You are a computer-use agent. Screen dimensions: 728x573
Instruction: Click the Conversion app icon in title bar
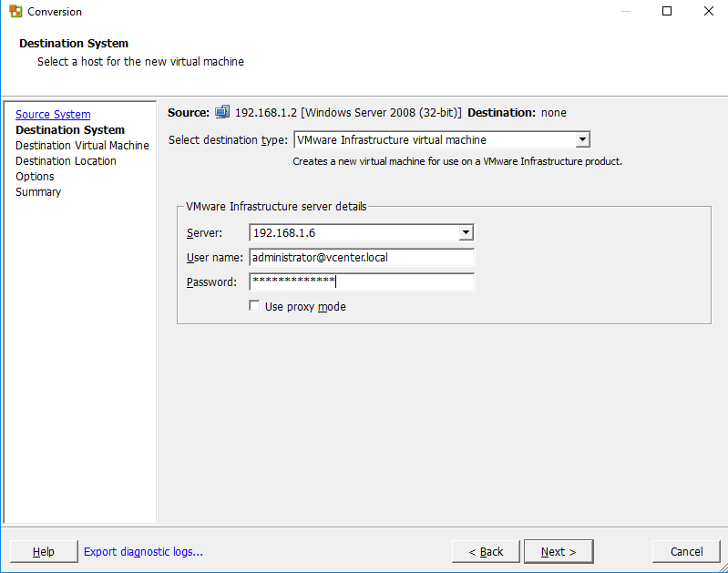[15, 11]
